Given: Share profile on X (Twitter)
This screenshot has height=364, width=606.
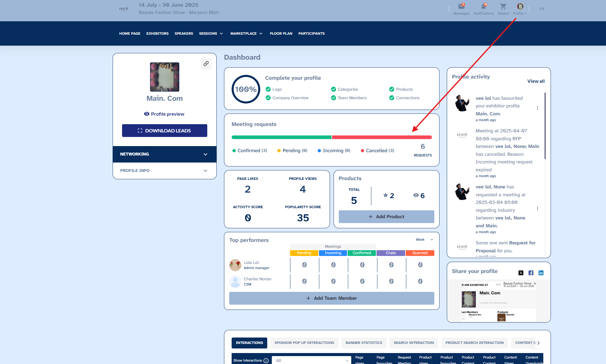Looking at the screenshot, I should tap(521, 273).
